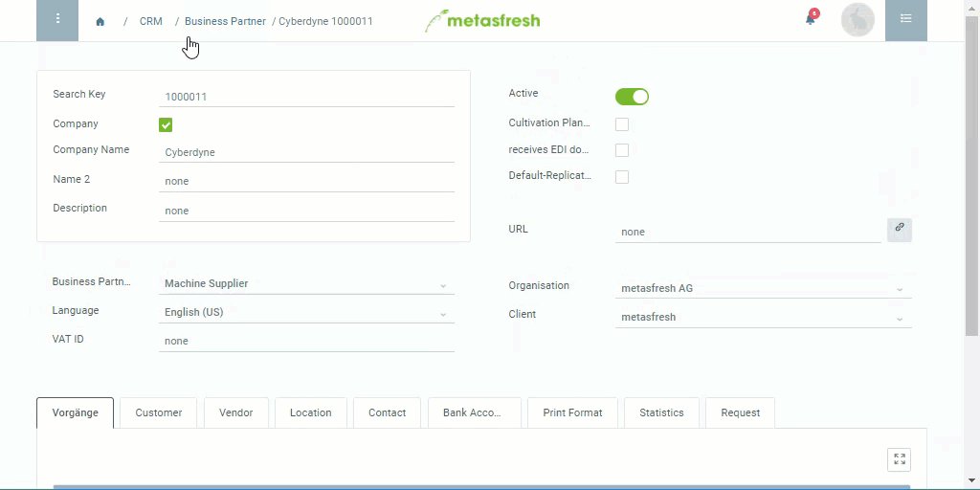Check the Default-Replication checkbox
Viewport: 980px width, 490px height.
(622, 177)
